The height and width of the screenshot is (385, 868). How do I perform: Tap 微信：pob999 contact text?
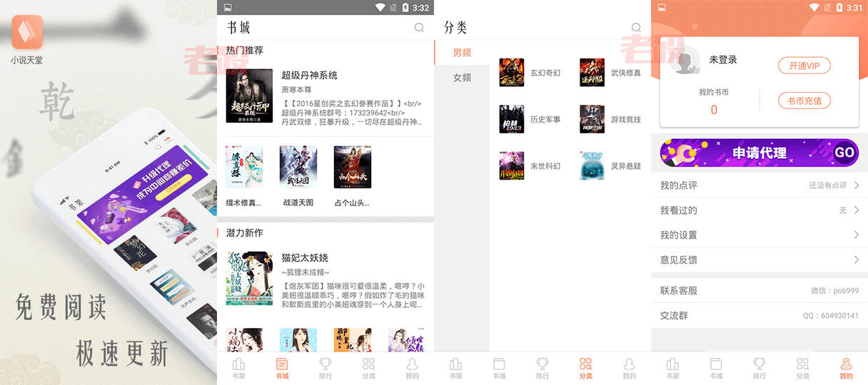click(835, 291)
